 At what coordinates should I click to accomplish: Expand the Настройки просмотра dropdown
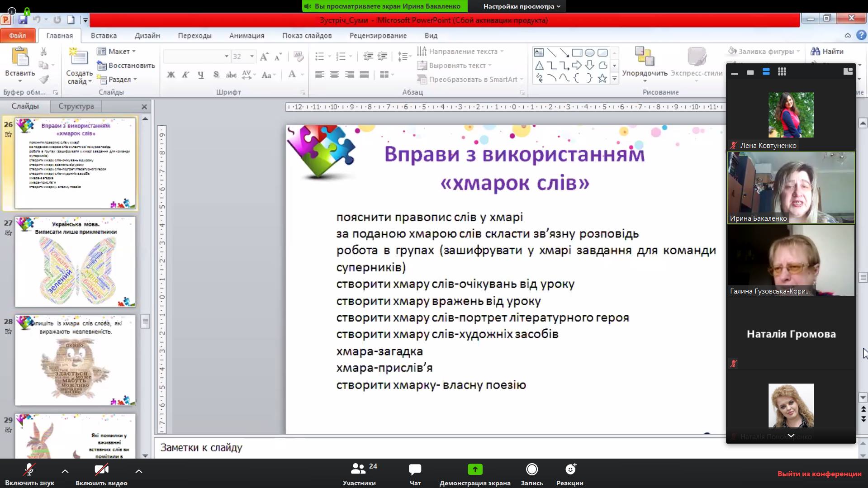tap(522, 6)
